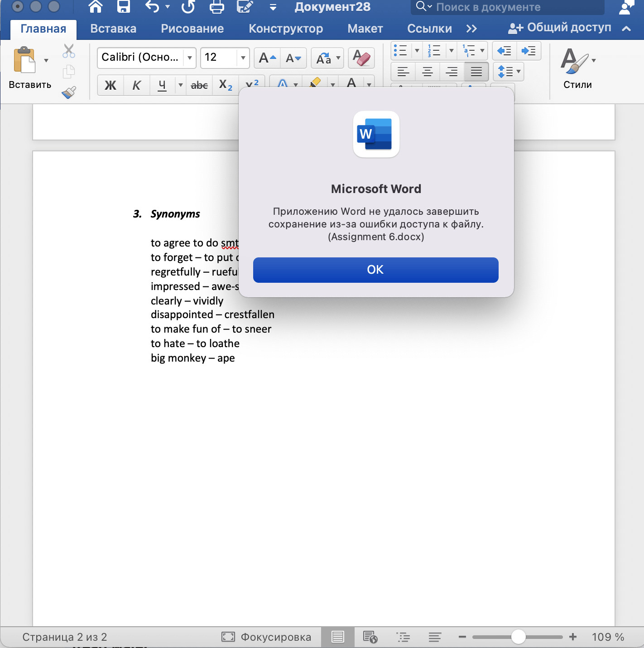Image resolution: width=644 pixels, height=648 pixels.
Task: Show more ribbon tabs via double chevron
Action: coord(471,29)
